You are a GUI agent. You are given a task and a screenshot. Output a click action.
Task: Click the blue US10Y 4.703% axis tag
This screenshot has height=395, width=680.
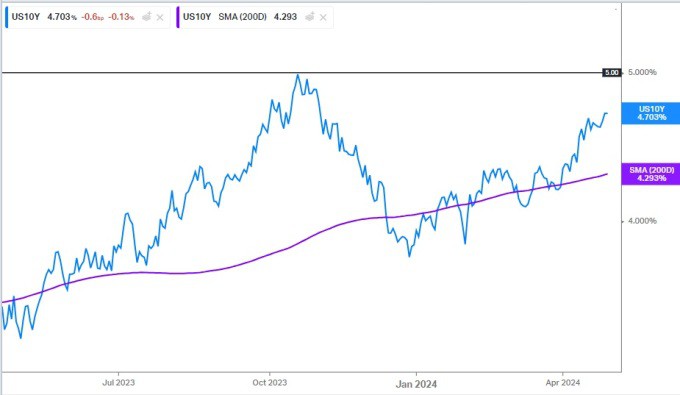tap(651, 113)
